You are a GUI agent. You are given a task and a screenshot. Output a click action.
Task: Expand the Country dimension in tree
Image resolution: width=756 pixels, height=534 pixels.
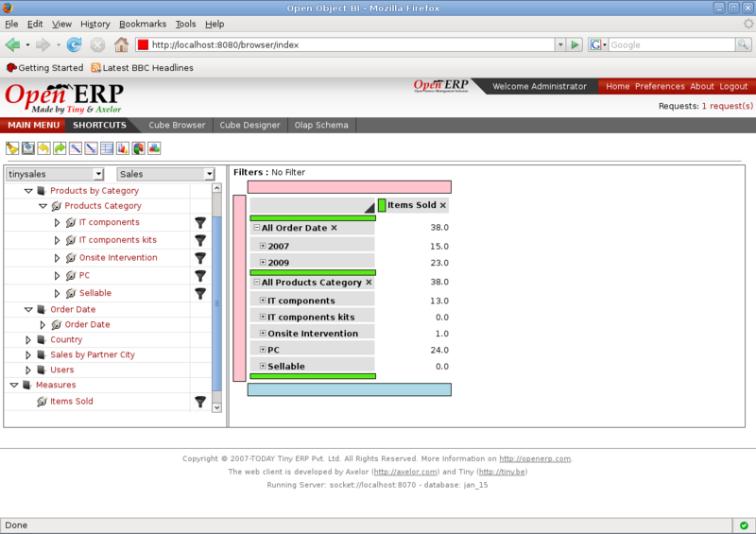(28, 339)
